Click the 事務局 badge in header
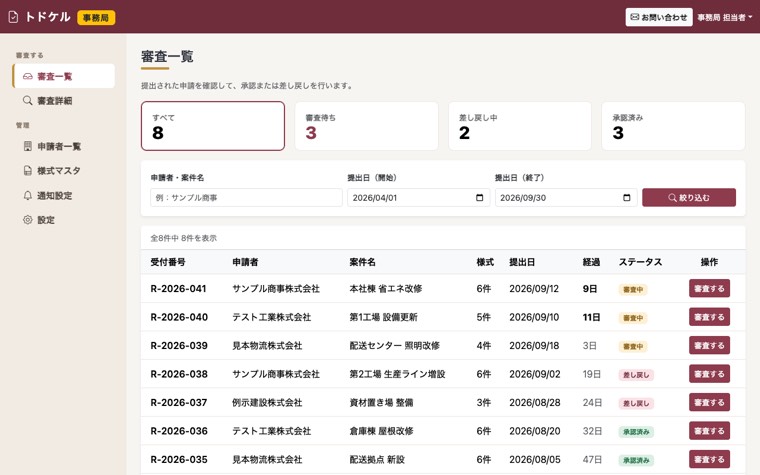760x475 pixels. pyautogui.click(x=96, y=17)
